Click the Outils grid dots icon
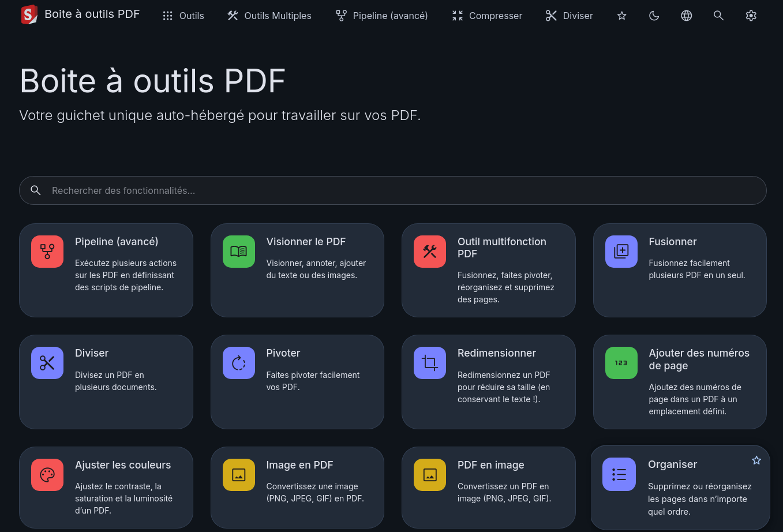 point(168,16)
